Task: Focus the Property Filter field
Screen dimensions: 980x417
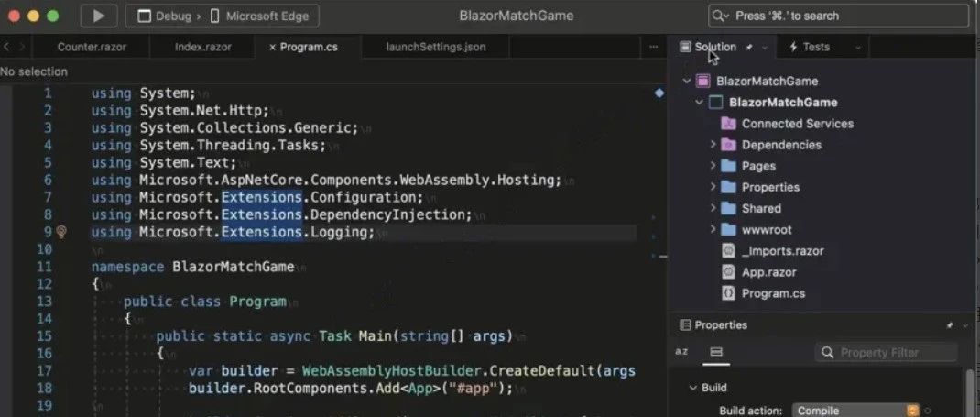Action: coord(887,353)
